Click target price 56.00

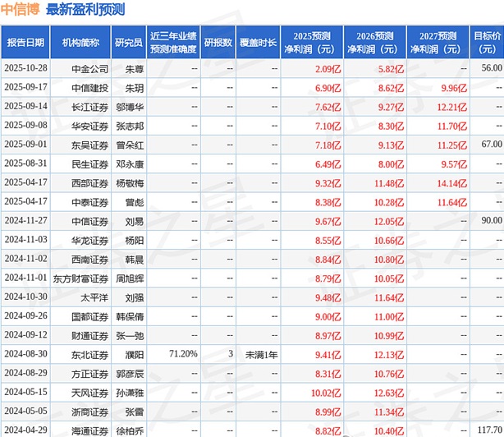pos(492,68)
